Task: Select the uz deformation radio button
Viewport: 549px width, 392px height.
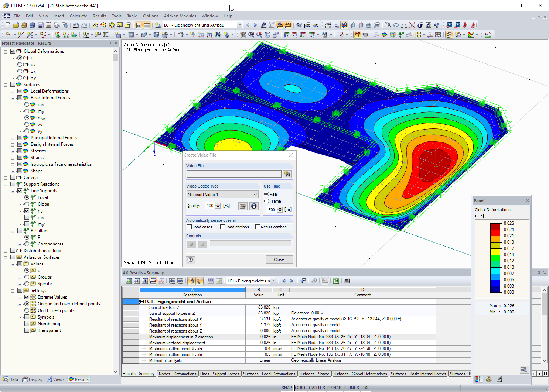Action: (20, 65)
